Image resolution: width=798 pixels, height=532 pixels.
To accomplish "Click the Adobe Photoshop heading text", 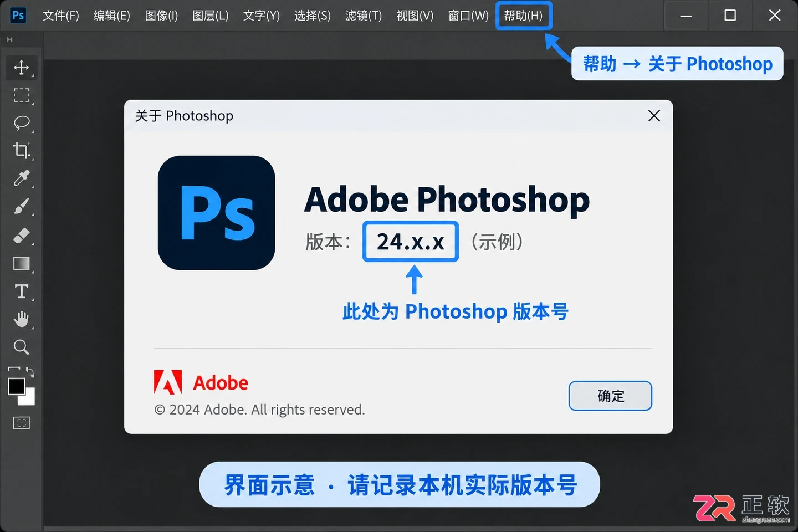I will point(447,200).
